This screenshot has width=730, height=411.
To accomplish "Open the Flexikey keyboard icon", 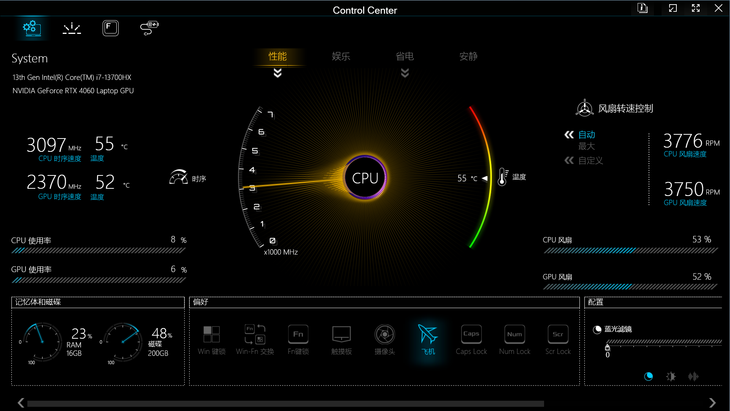I will [110, 28].
